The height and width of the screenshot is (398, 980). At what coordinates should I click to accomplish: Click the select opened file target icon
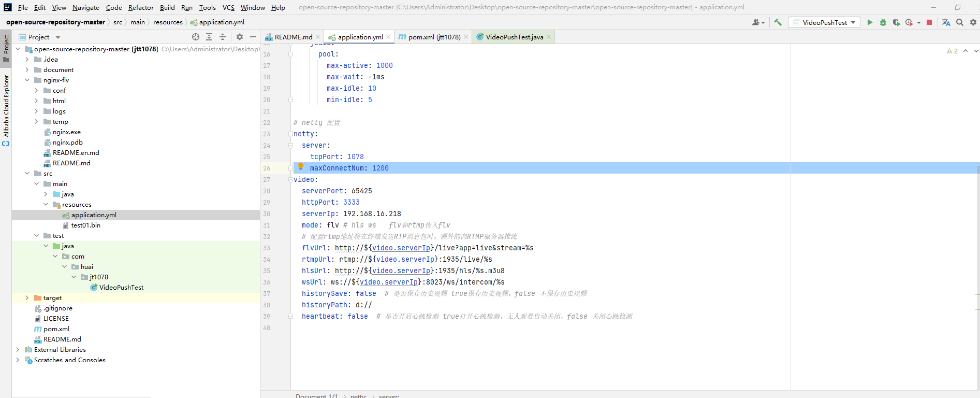click(196, 37)
